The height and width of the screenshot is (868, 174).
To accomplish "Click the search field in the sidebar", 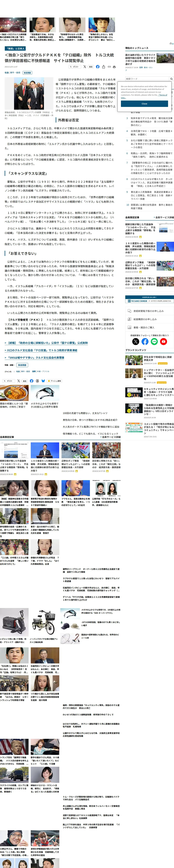I will click(147, 79).
